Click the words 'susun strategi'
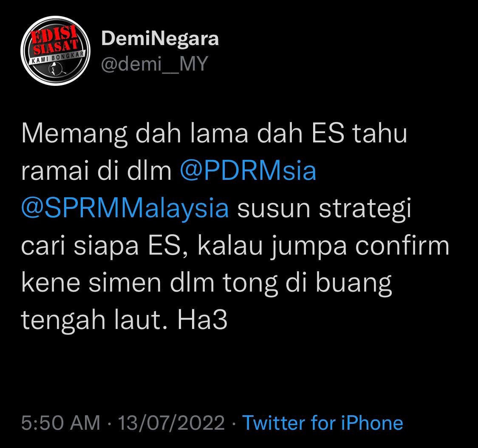This screenshot has height=448, width=478. coord(324,209)
